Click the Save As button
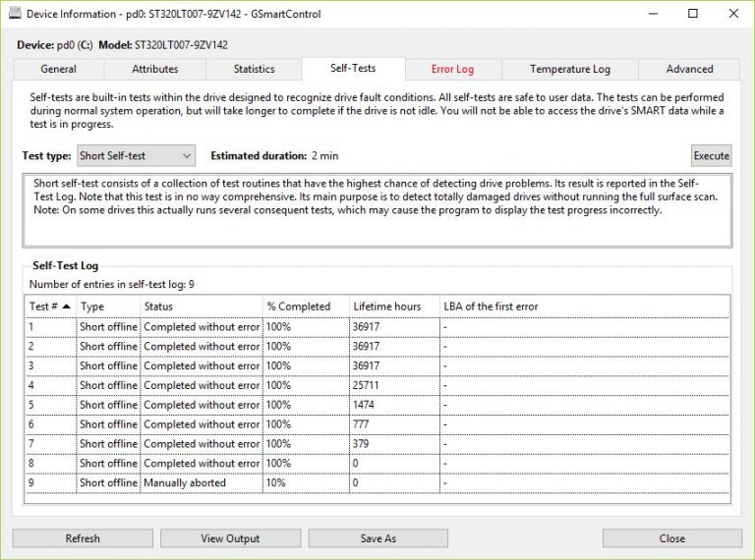Screen dimensions: 755x560 [377, 538]
